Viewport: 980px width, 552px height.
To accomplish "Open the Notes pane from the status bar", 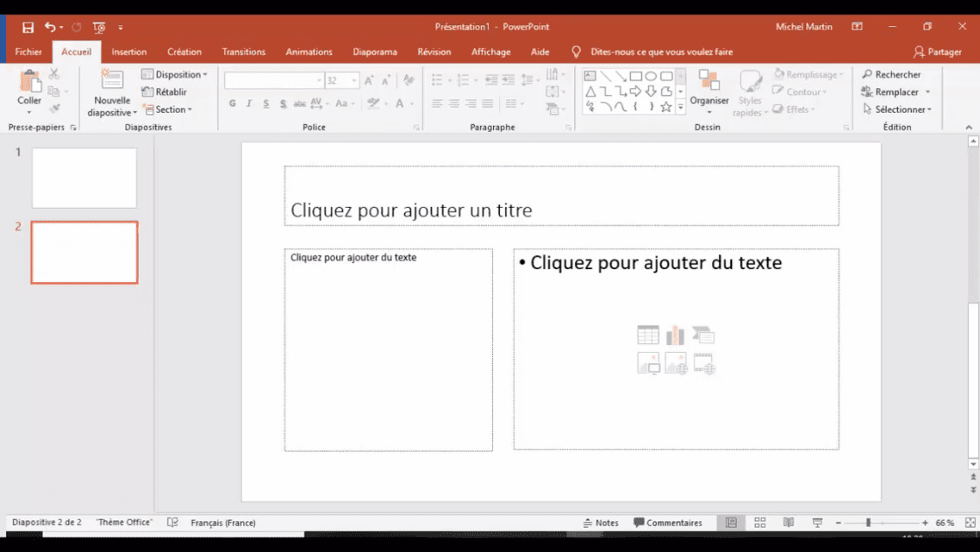I will click(602, 522).
